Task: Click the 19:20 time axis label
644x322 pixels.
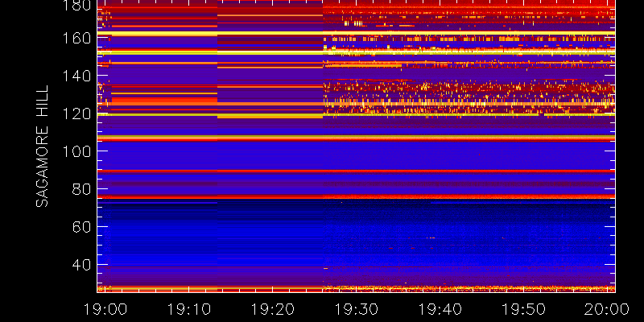Action: [x=272, y=309]
